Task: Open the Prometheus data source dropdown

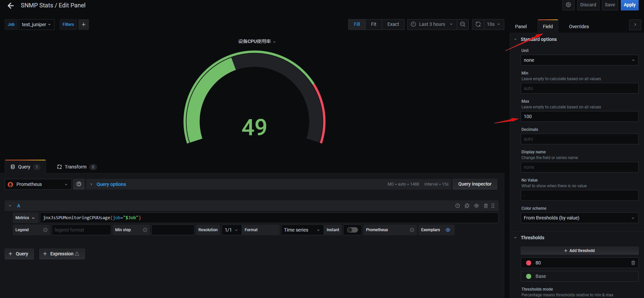Action: [x=38, y=184]
